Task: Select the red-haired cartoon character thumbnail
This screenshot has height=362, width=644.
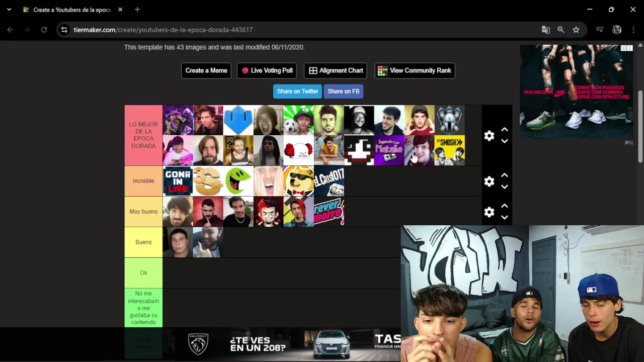Action: [268, 212]
